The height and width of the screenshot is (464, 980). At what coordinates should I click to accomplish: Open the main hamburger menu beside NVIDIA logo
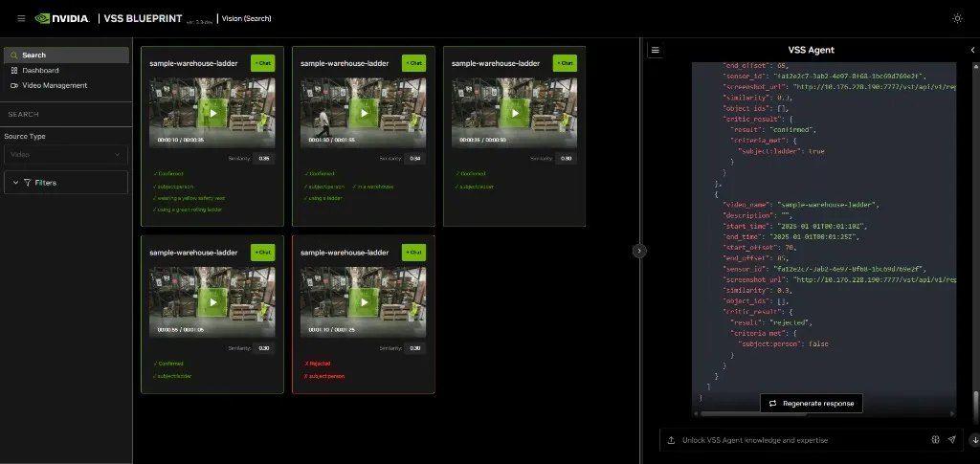21,19
